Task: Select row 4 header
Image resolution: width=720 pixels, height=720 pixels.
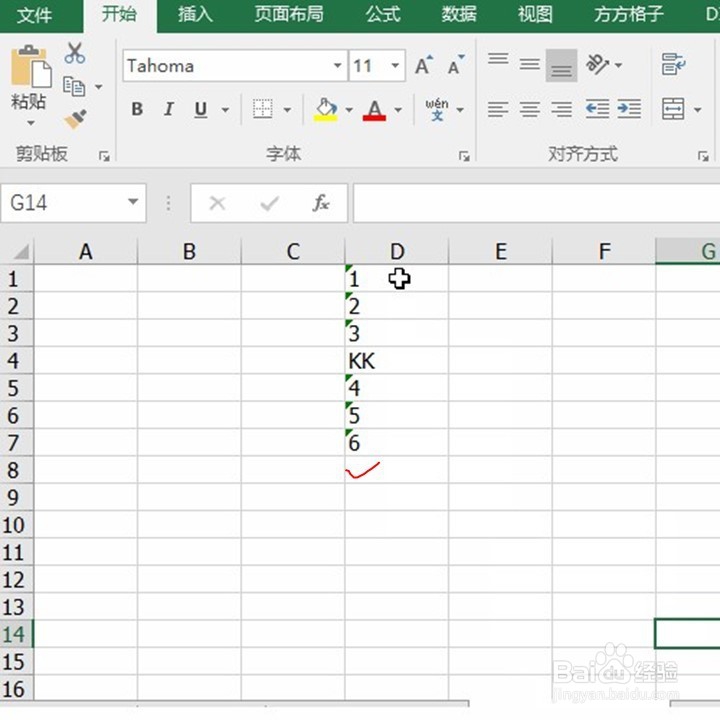Action: tap(17, 361)
